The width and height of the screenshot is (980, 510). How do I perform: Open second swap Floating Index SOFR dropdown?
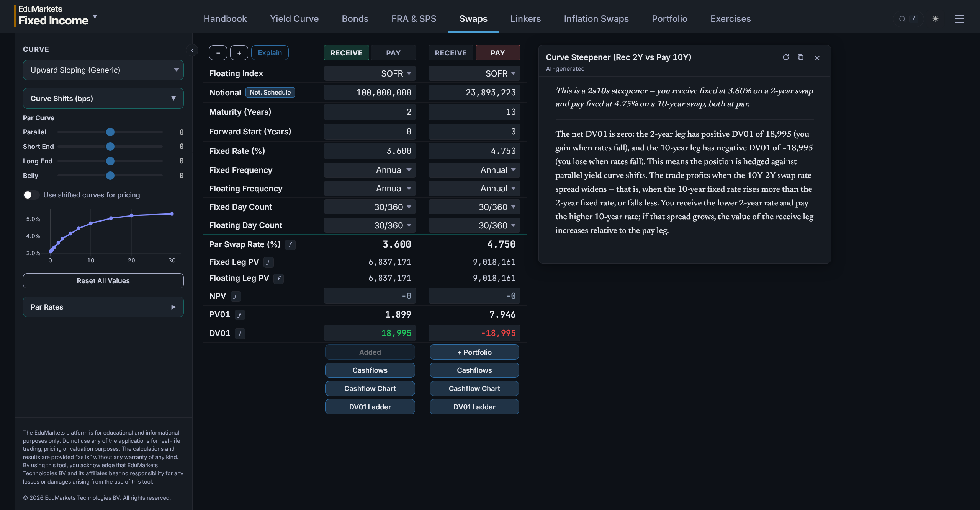point(474,73)
